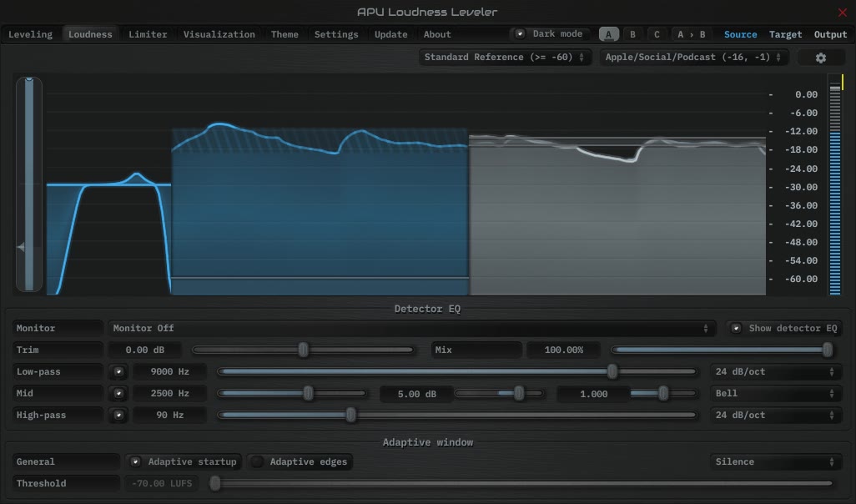The image size is (856, 504).
Task: Click the Low-pass 9000 Hz field
Action: tap(169, 372)
